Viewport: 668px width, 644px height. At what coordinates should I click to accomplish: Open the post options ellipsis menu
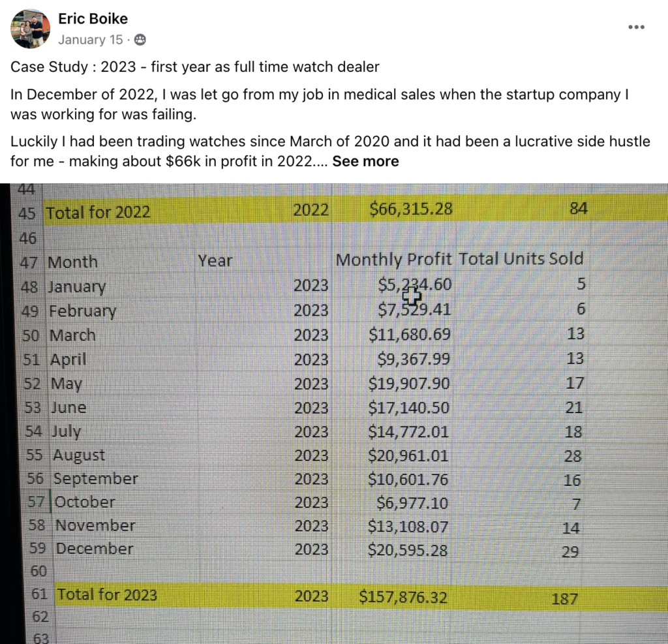coord(636,27)
